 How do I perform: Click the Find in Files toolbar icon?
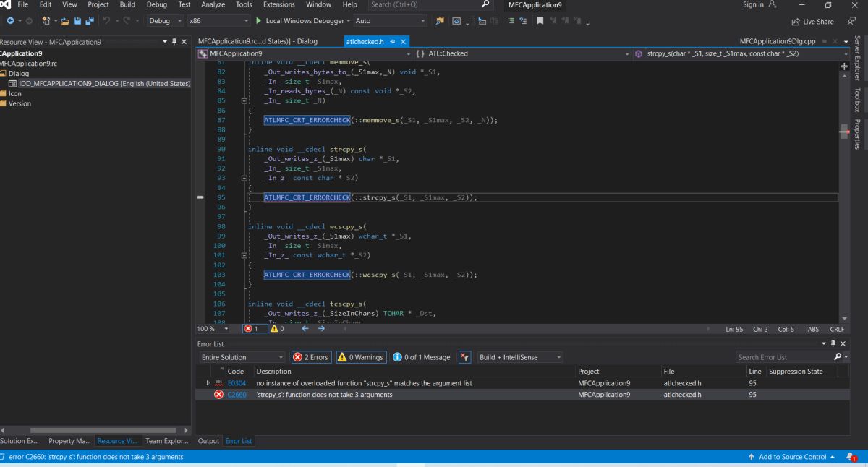[439, 21]
